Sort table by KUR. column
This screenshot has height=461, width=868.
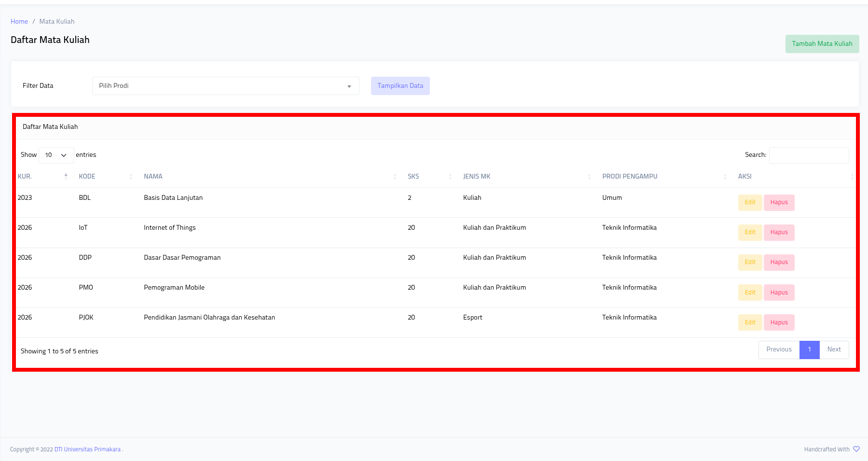point(42,177)
